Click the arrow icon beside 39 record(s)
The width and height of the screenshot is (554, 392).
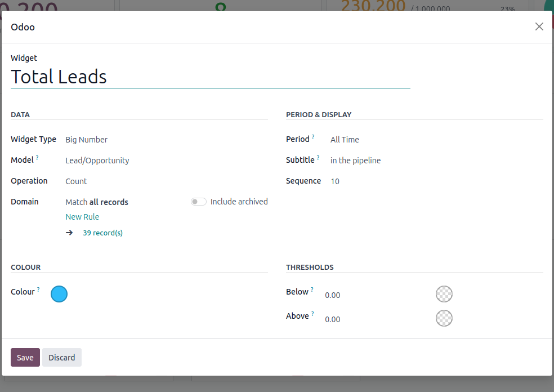69,233
